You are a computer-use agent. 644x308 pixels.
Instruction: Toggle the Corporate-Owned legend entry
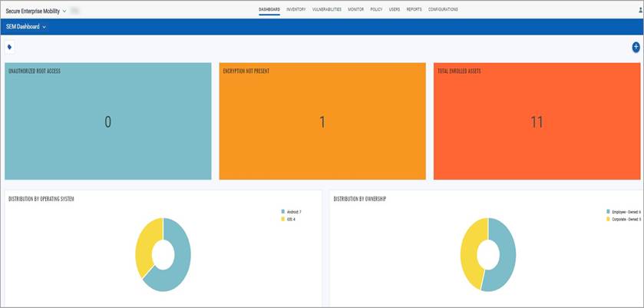point(623,220)
